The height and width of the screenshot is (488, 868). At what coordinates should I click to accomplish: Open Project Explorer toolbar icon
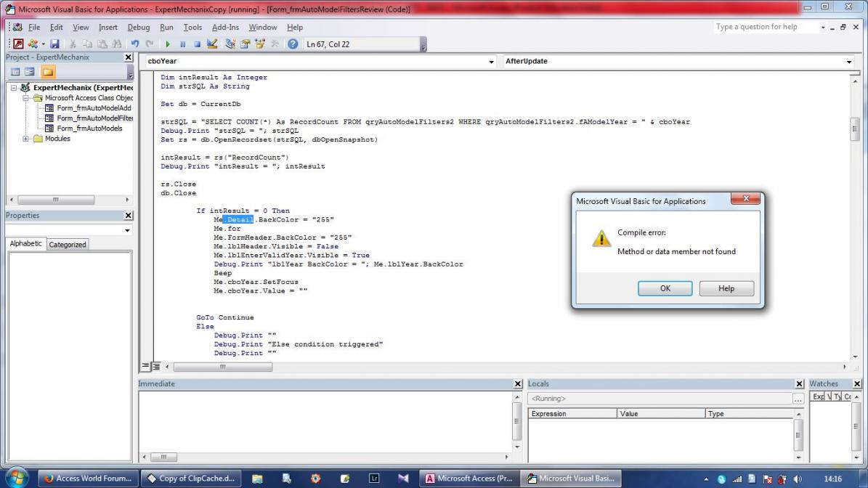tap(230, 44)
